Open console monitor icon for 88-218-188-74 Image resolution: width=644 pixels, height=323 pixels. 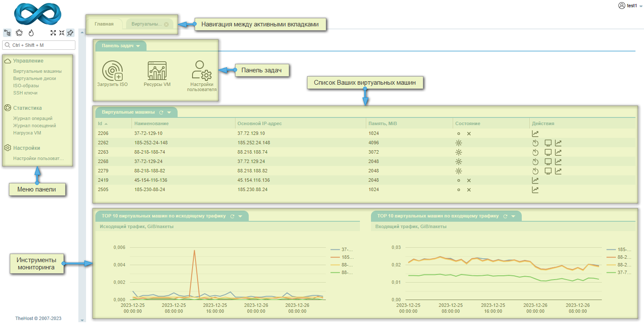click(x=549, y=152)
